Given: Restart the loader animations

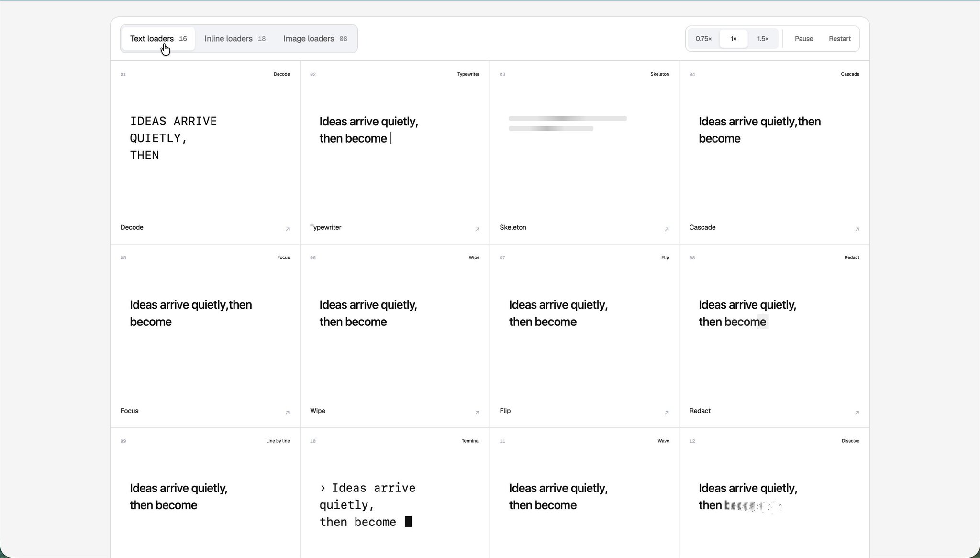Looking at the screenshot, I should click(840, 39).
